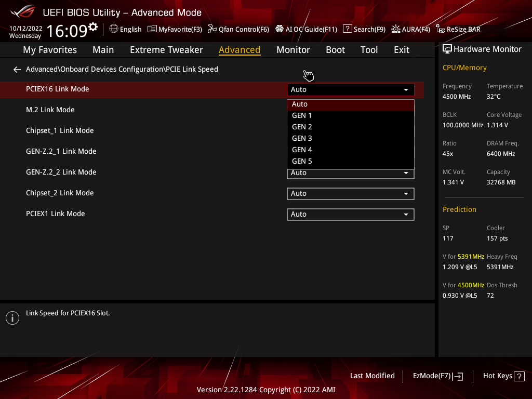Select PCIEX16 Link Mode row label
The width and height of the screenshot is (532, 399).
57,89
